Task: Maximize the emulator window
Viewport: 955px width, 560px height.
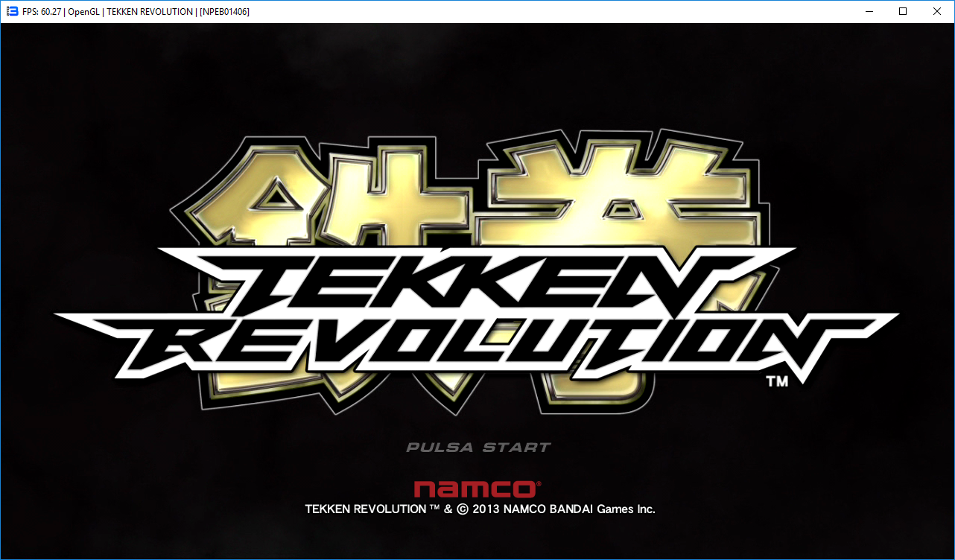Action: coord(903,11)
